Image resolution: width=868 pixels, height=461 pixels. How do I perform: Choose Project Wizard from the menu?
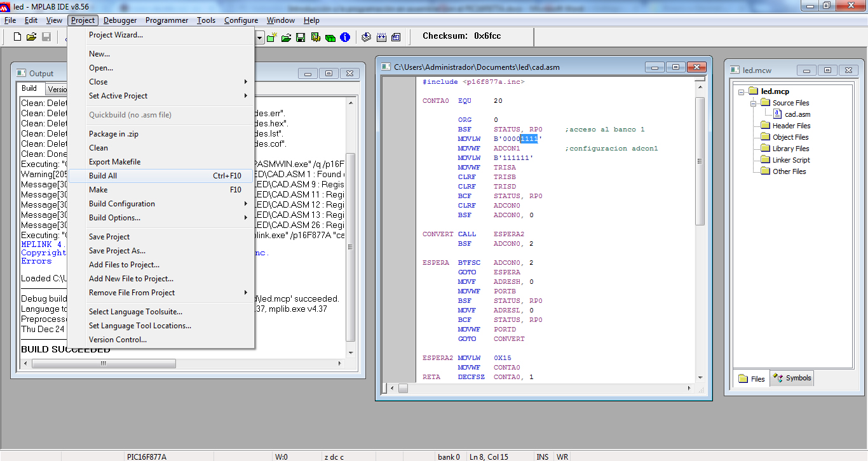tap(161, 35)
